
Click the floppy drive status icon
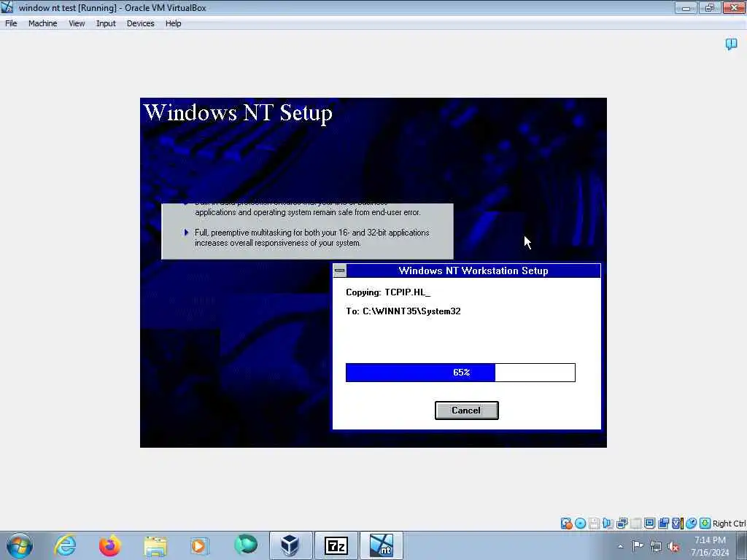tap(594, 524)
